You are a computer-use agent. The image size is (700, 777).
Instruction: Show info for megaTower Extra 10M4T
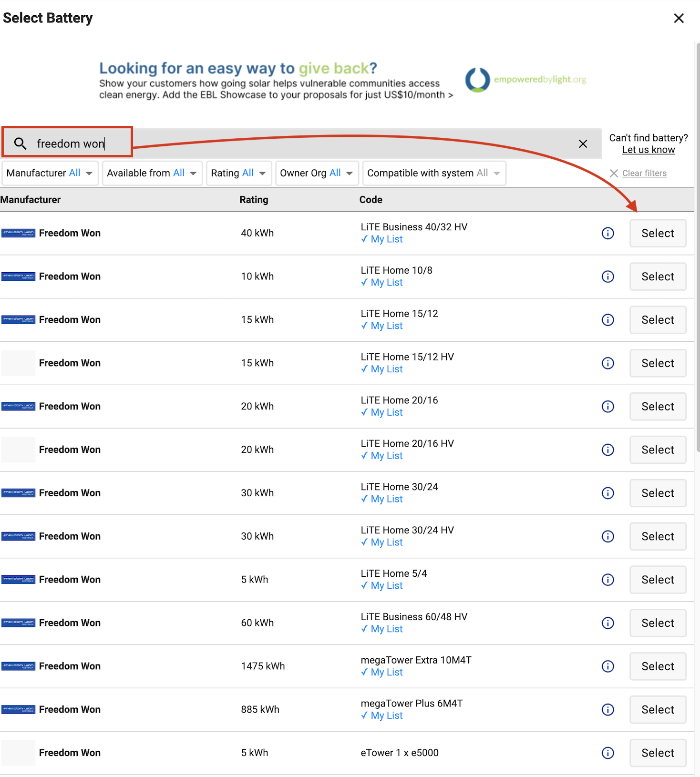607,666
